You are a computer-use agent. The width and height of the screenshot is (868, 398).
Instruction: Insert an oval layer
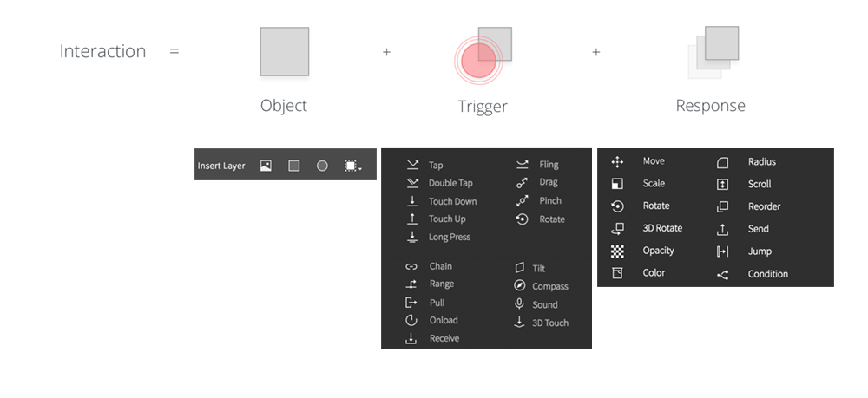point(322,166)
